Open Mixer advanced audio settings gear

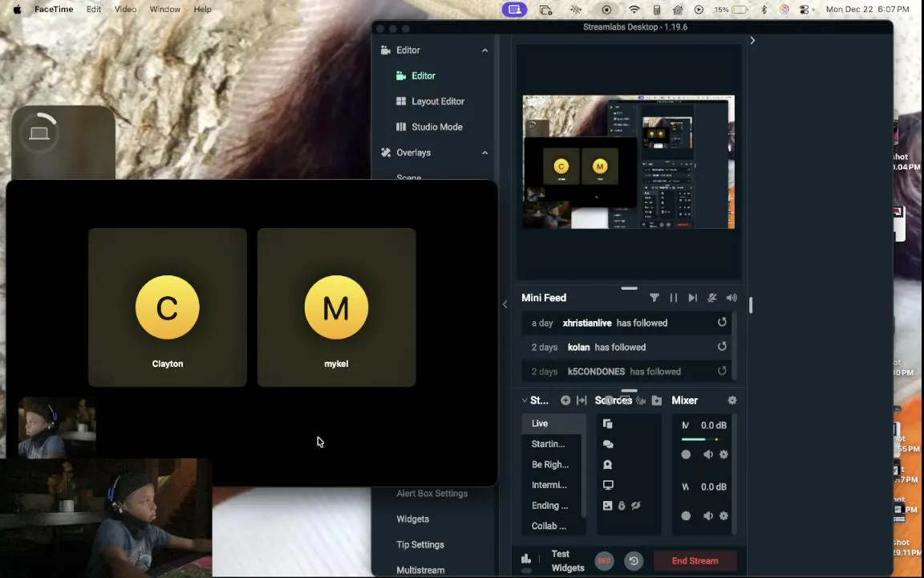pyautogui.click(x=731, y=400)
